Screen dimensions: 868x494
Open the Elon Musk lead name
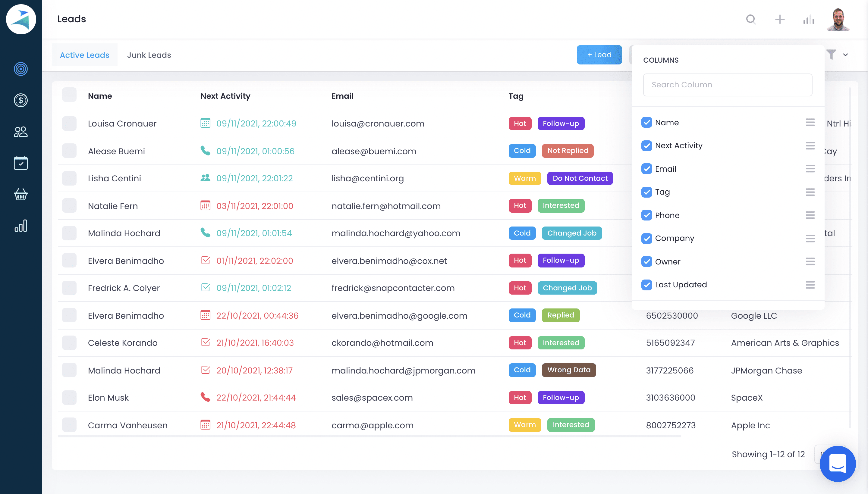[108, 398]
